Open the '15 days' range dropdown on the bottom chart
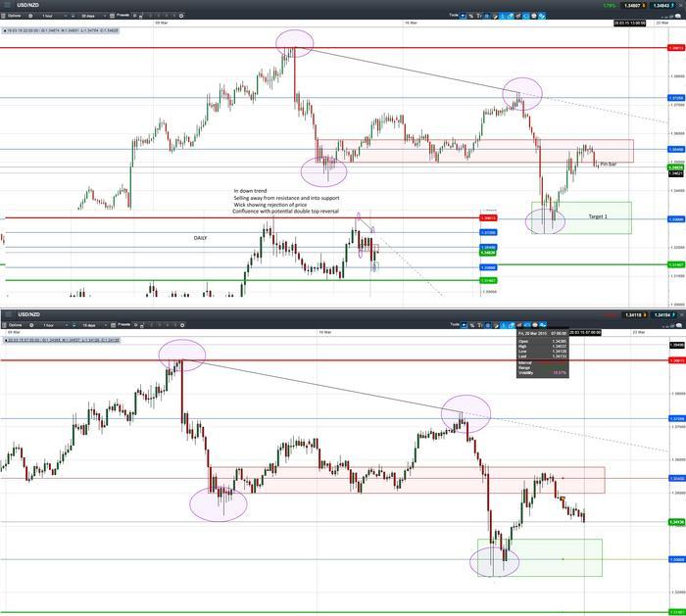Screen dimensions: 686x616 tap(94, 325)
